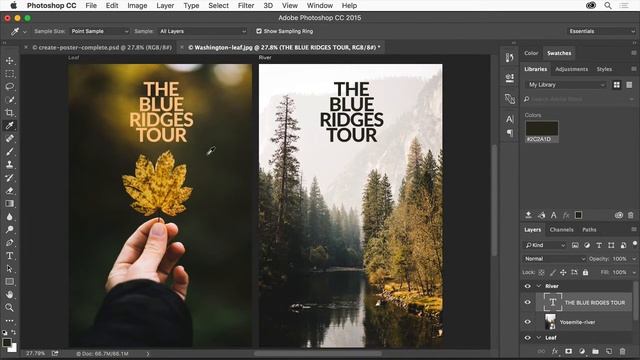Screen dimensions: 640x360
Task: Swap foreground and background colors
Action: [x=13, y=332]
